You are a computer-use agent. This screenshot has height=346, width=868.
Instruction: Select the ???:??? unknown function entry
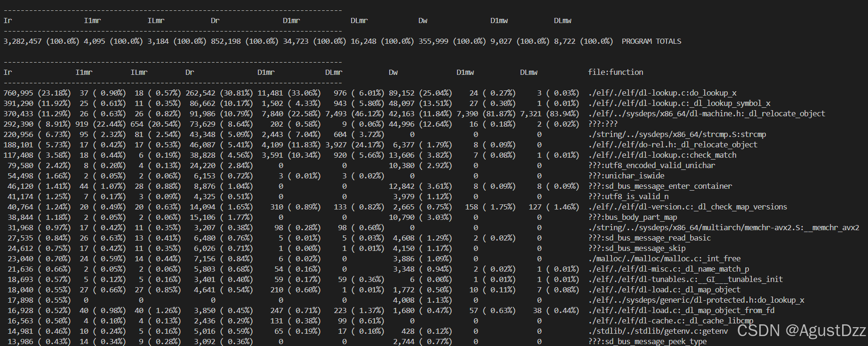point(603,124)
